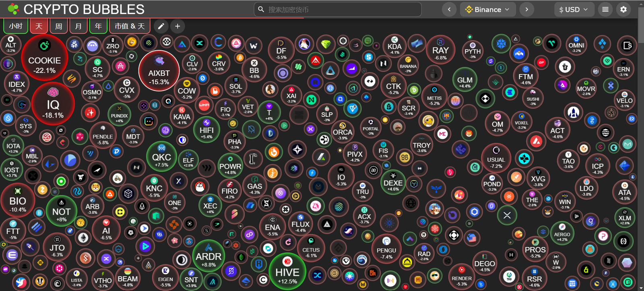Select the OMNI bubble

click(x=576, y=45)
